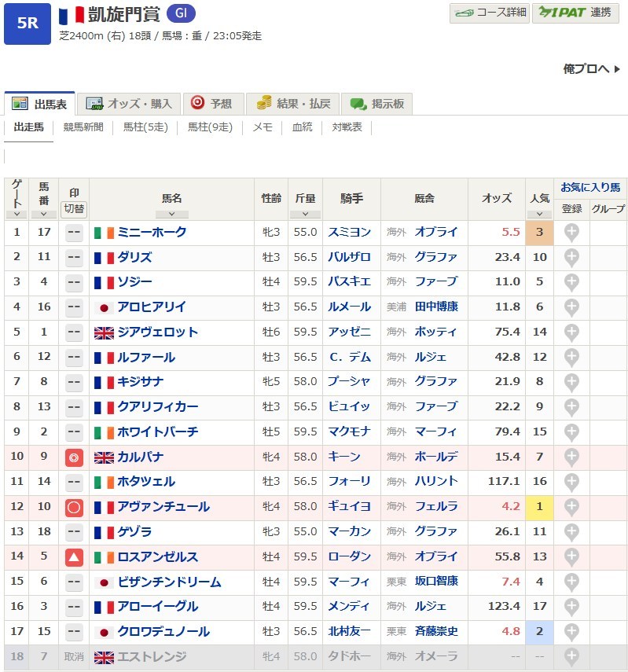The image size is (628, 672).
Task: Click the ◎ mark icon beside カルパナ
Action: click(x=74, y=457)
